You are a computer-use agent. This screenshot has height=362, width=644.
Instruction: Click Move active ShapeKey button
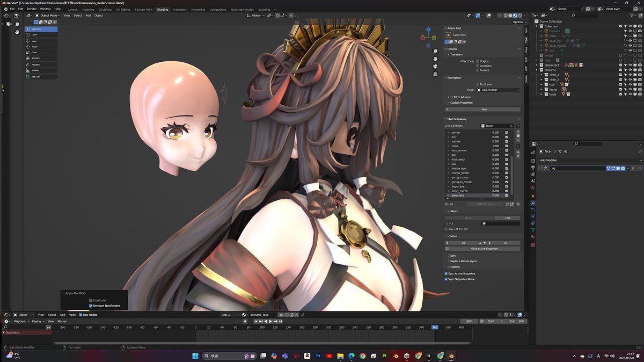pos(482,249)
